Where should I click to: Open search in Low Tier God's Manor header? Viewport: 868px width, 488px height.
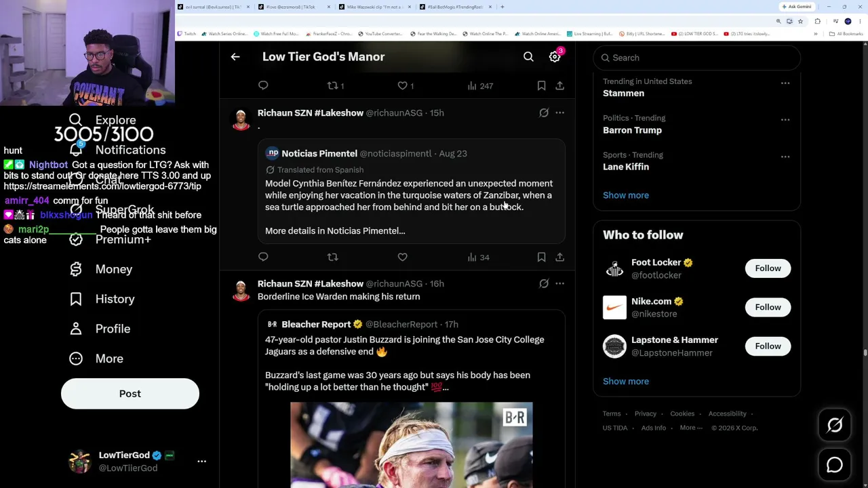[528, 57]
